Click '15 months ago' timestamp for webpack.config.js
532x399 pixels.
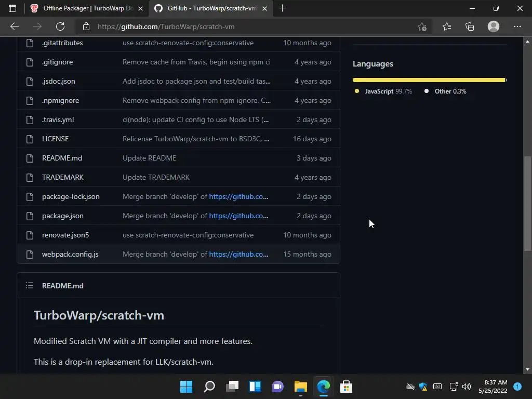tap(307, 254)
